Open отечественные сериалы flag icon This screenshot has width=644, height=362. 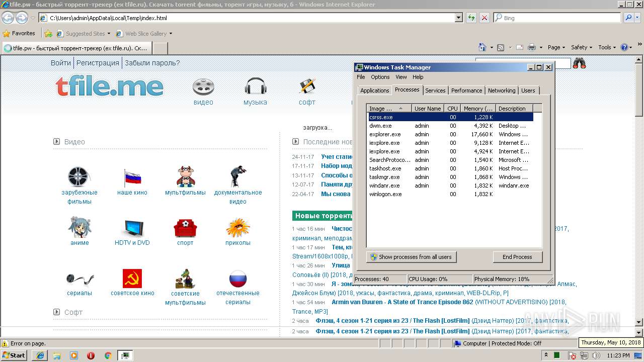click(238, 278)
